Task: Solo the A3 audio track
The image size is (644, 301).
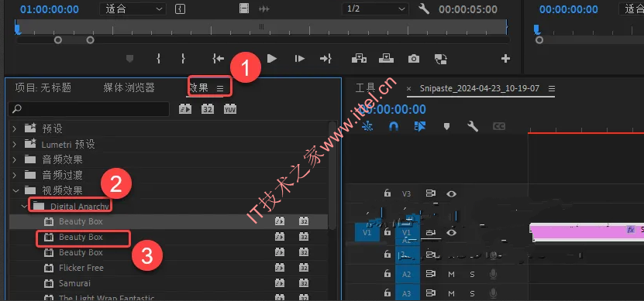Action: click(472, 293)
